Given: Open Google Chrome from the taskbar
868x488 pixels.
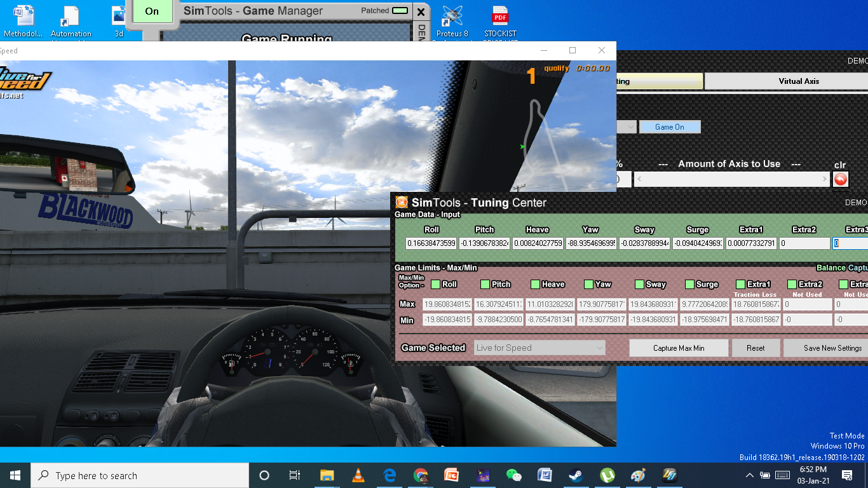Looking at the screenshot, I should click(x=420, y=475).
